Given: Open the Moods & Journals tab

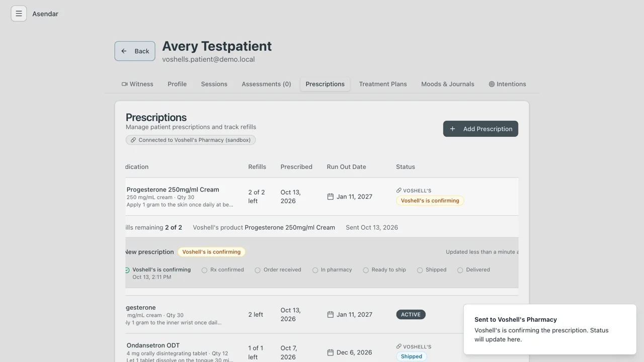Looking at the screenshot, I should (x=448, y=84).
